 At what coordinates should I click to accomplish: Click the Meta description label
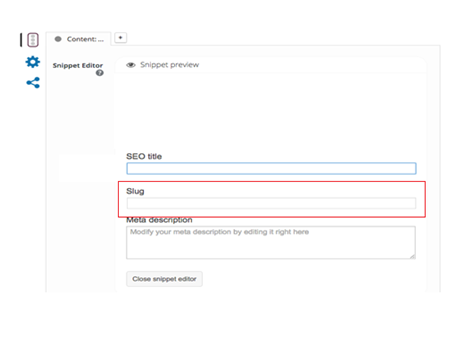point(159,220)
